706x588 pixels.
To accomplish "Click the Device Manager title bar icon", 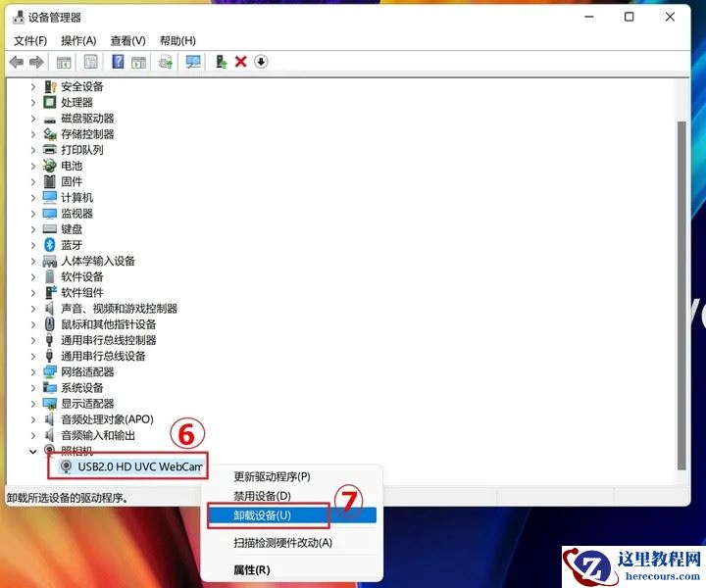I will [19, 18].
